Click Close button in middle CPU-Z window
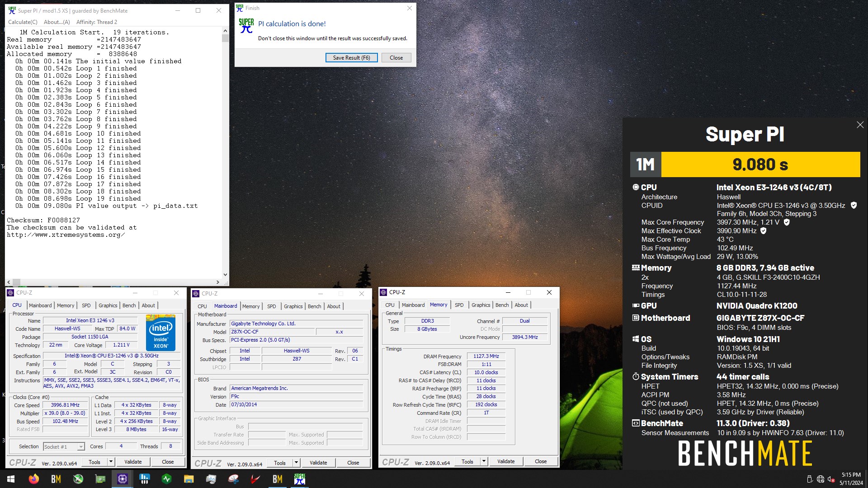 [x=353, y=463]
